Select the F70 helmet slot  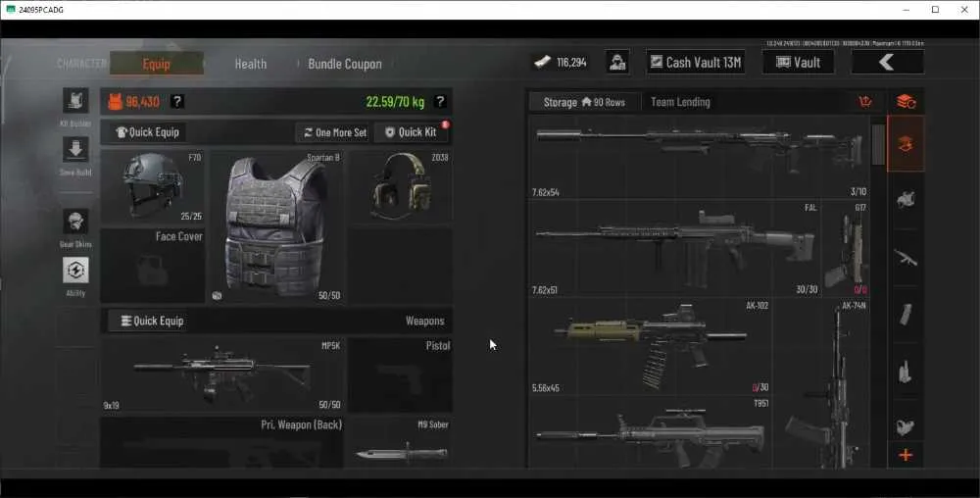pyautogui.click(x=153, y=187)
